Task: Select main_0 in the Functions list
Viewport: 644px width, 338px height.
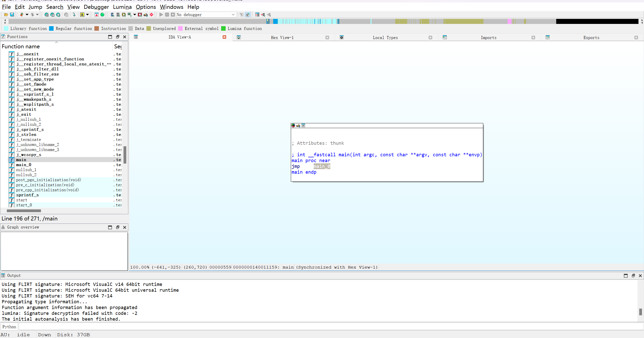Action: pyautogui.click(x=24, y=165)
